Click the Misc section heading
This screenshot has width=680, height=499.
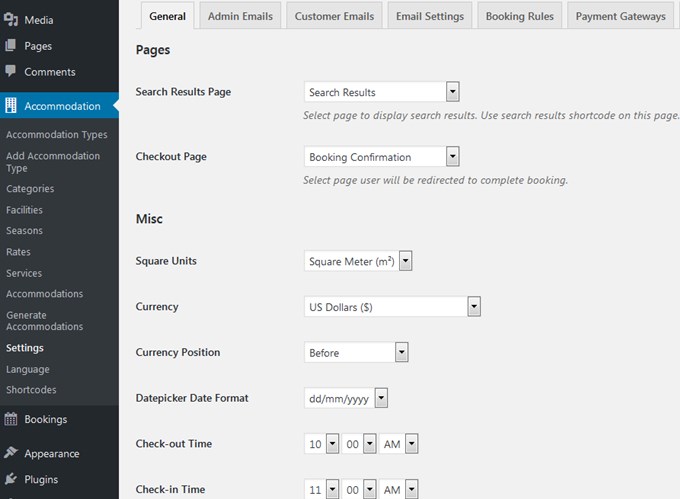click(x=149, y=219)
